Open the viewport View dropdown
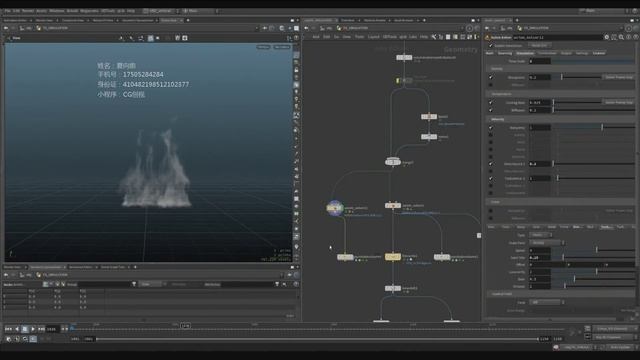The height and width of the screenshot is (360, 640). click(15, 38)
